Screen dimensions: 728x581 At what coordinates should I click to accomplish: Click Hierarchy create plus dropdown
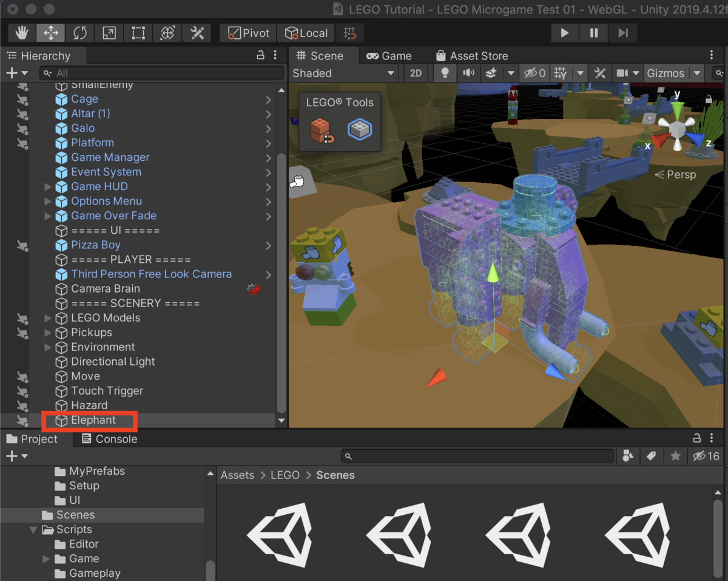[17, 73]
